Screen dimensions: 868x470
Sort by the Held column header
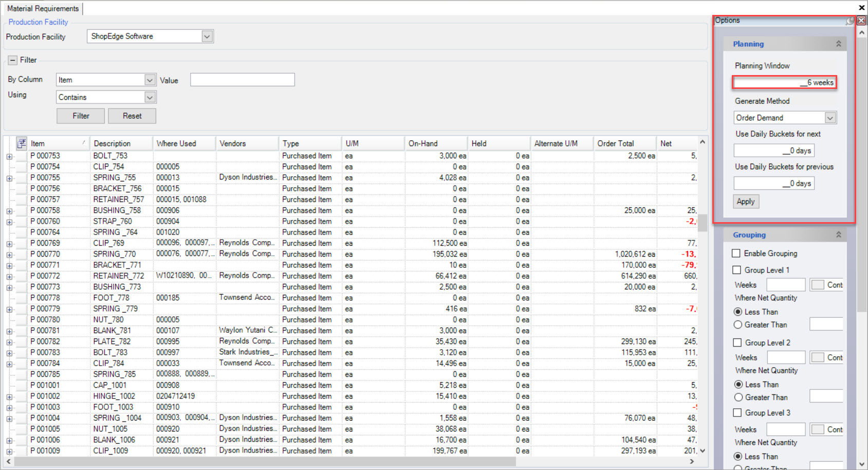click(499, 143)
